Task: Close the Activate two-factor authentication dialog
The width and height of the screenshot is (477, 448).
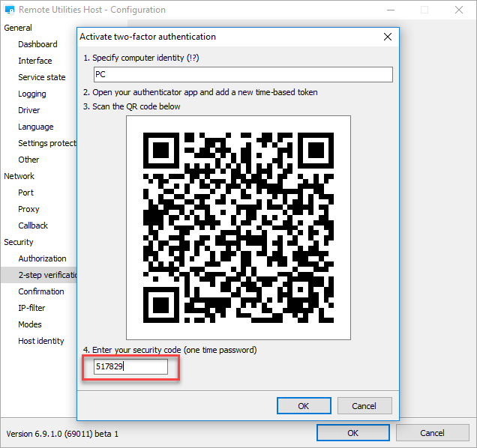Action: coord(388,37)
